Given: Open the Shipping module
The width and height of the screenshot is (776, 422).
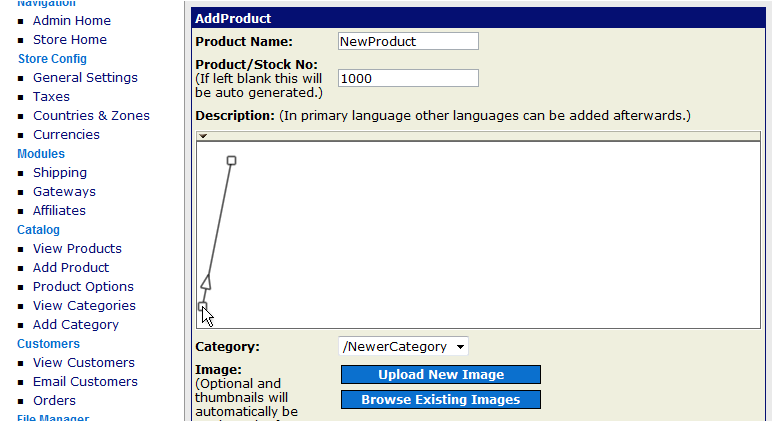Looking at the screenshot, I should [x=60, y=172].
